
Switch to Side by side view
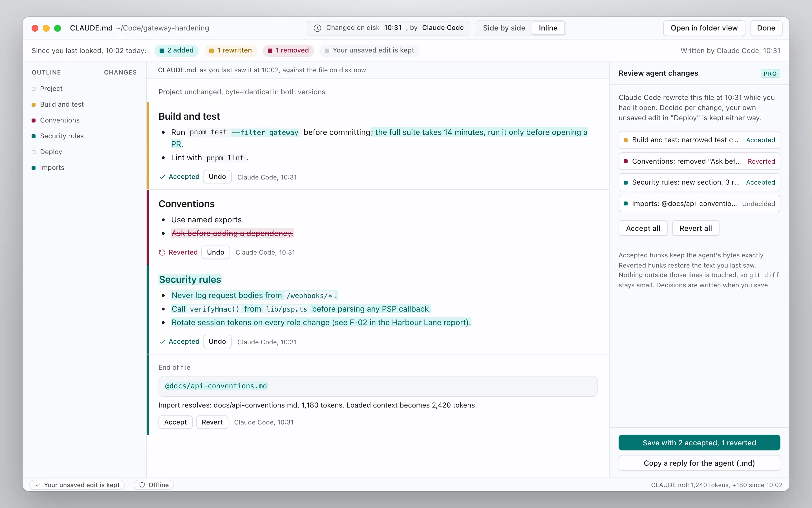click(x=504, y=28)
